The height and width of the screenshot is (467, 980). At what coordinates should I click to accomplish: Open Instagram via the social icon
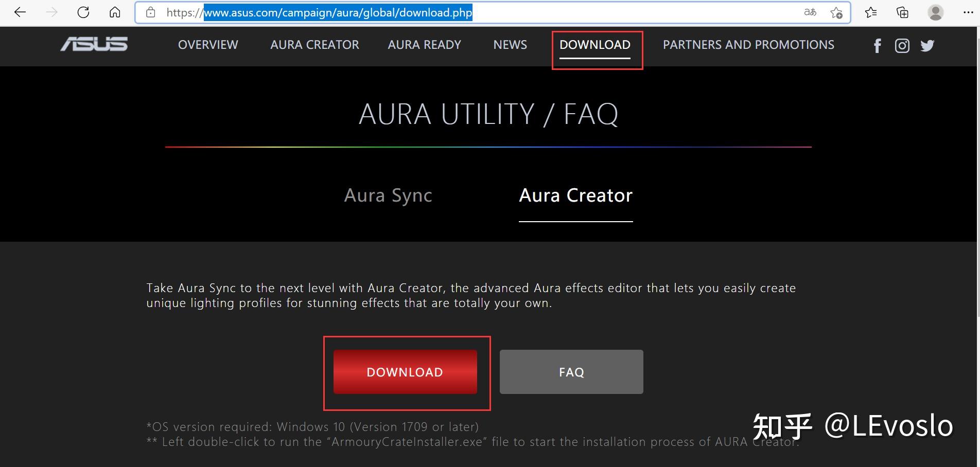(x=902, y=46)
